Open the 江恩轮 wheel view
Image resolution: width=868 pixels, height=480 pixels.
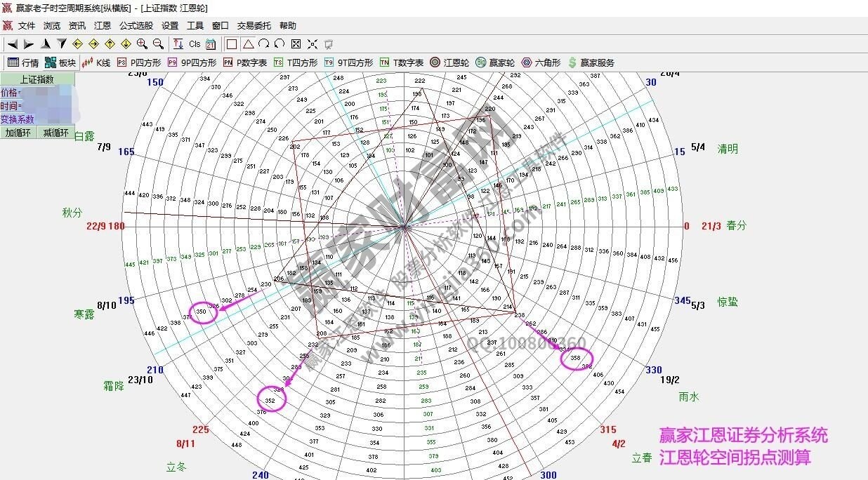tap(449, 62)
